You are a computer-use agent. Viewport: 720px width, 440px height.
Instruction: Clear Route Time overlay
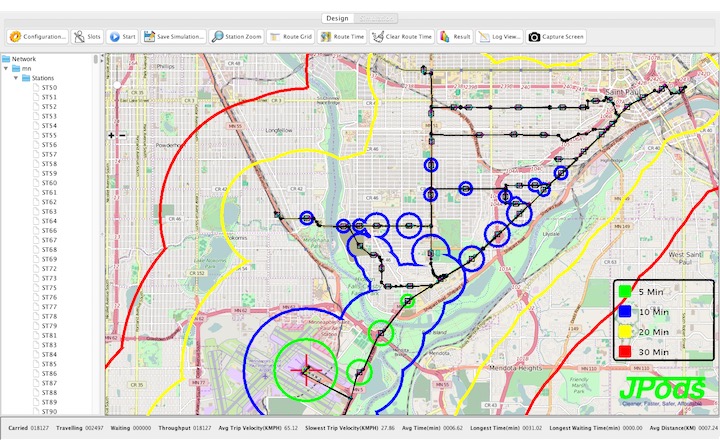coord(401,36)
